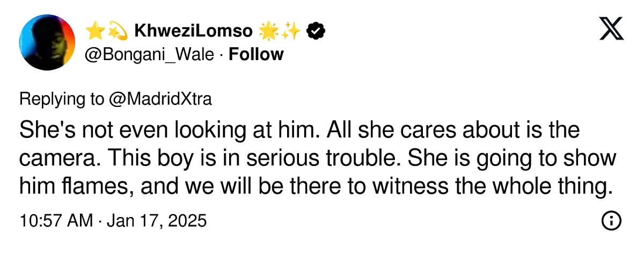Click the sparkles emoji near the verified badge
The height and width of the screenshot is (253, 644).
click(x=290, y=32)
